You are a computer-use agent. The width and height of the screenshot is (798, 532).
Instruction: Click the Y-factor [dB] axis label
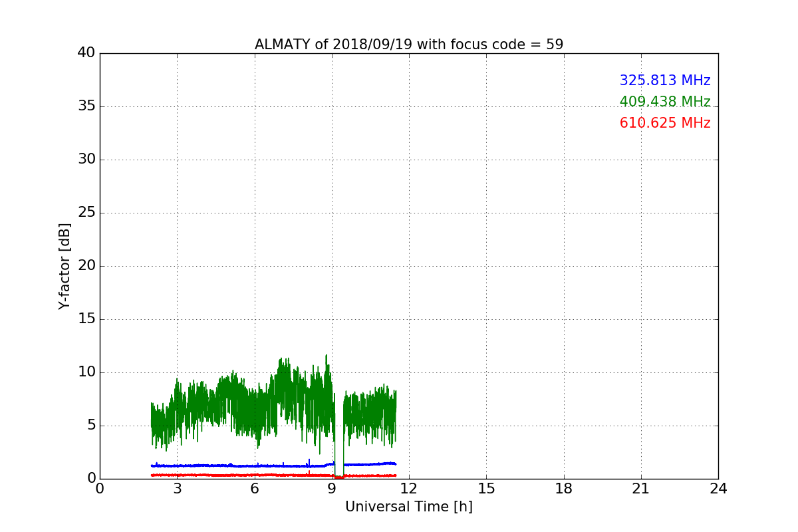coord(65,266)
